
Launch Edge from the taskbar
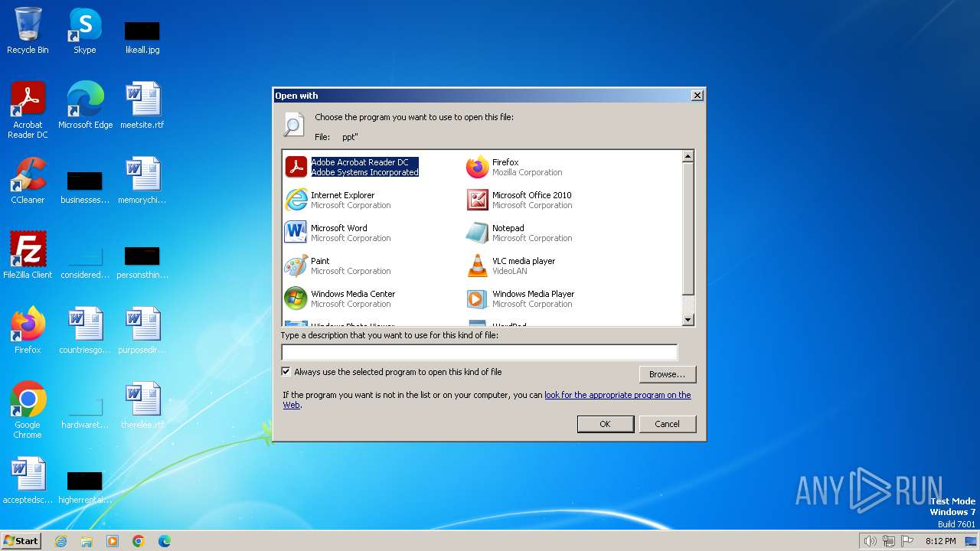(165, 541)
